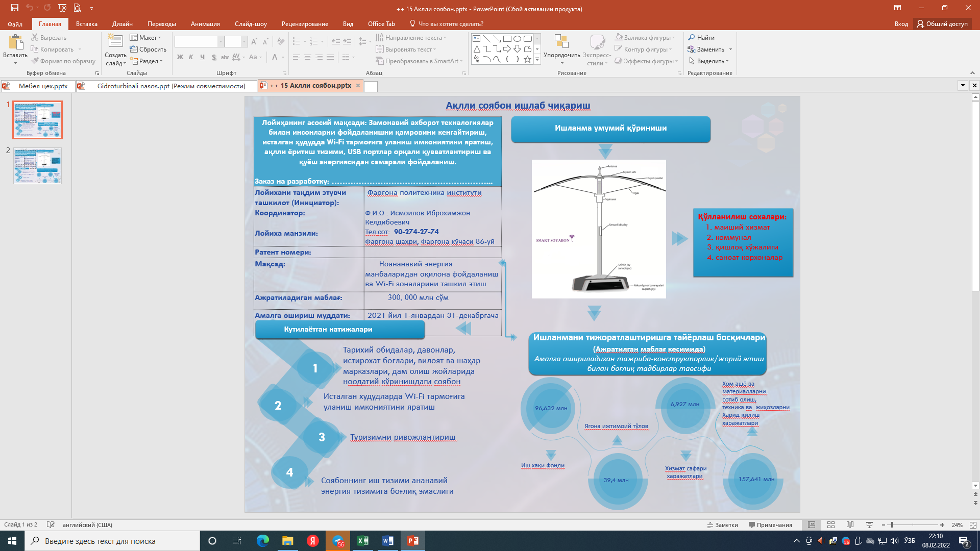Click the Save icon in quick access toolbar

pyautogui.click(x=15, y=8)
